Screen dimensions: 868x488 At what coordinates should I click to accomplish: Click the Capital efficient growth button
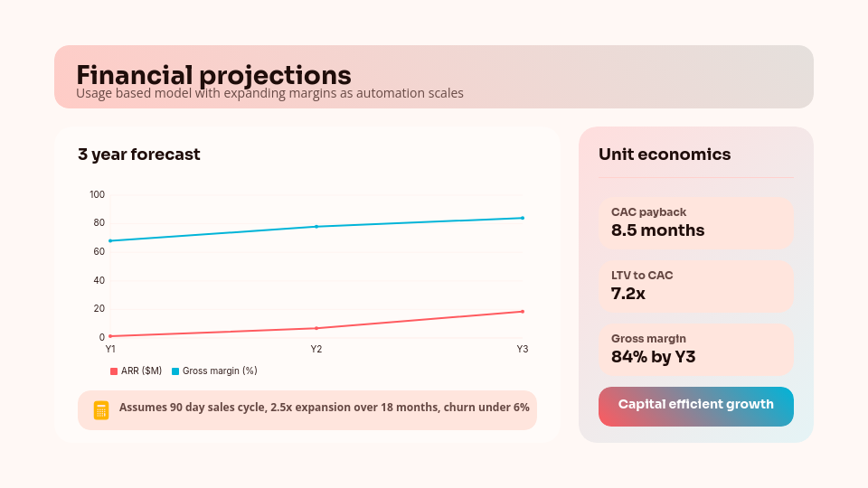(695, 406)
